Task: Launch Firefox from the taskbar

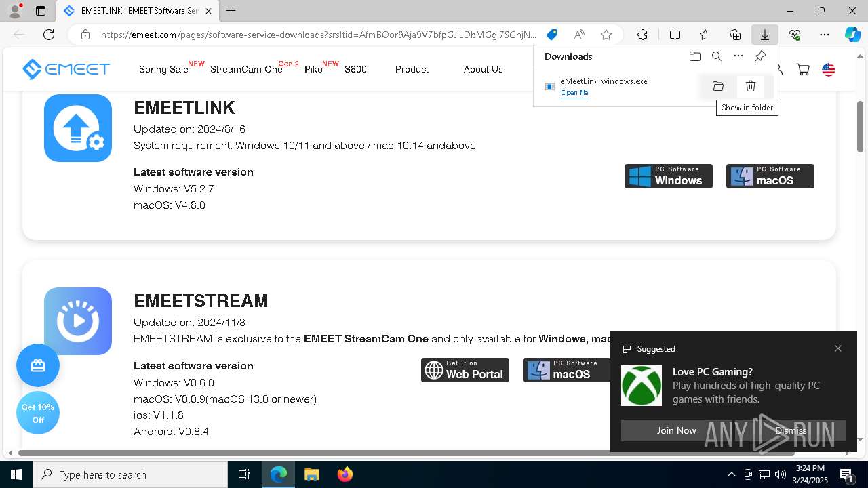Action: tap(344, 474)
